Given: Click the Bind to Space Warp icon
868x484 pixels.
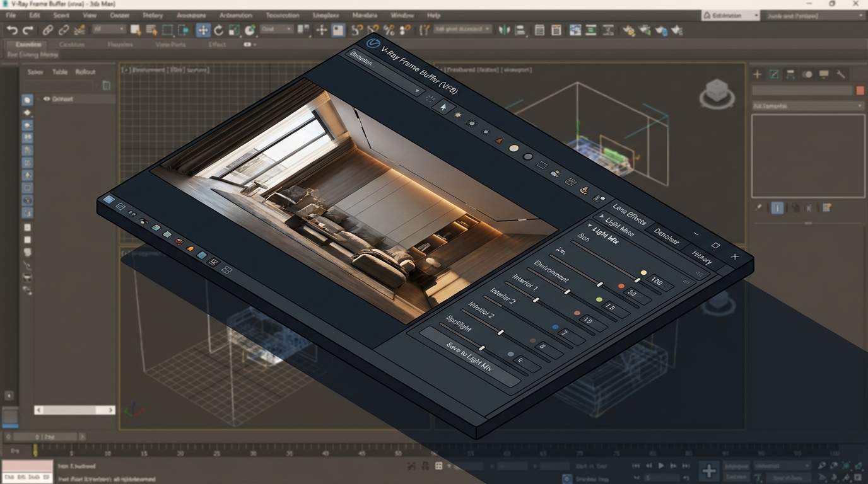Looking at the screenshot, I should [79, 30].
